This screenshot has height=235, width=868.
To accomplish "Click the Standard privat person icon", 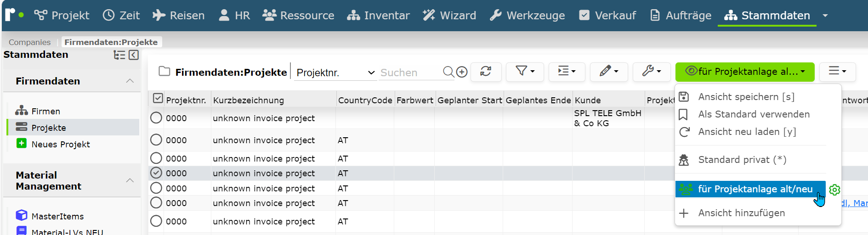I will pyautogui.click(x=684, y=160).
